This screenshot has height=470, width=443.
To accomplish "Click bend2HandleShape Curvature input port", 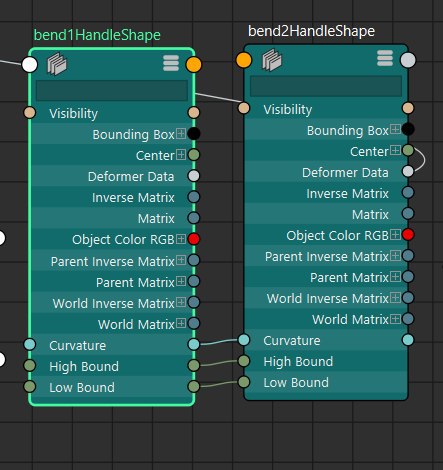I will pos(244,340).
